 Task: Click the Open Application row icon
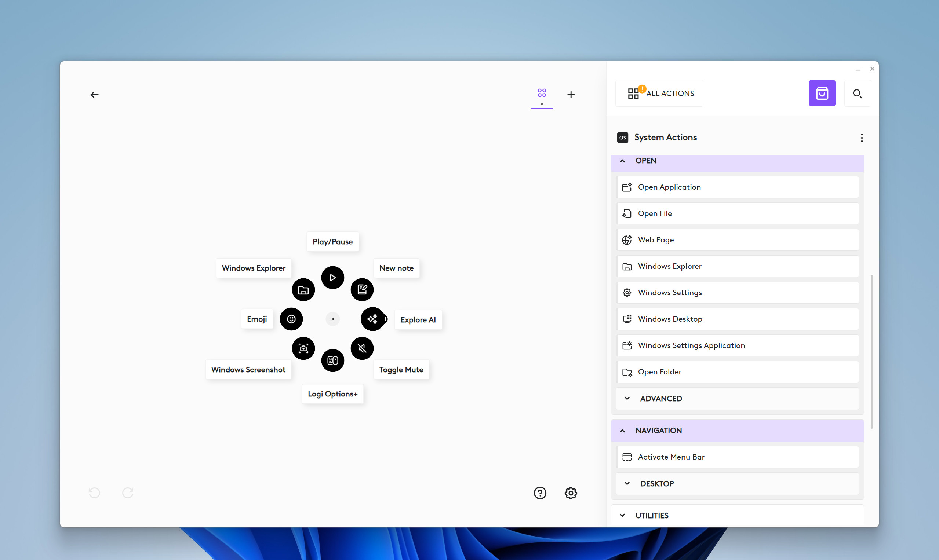[627, 187]
